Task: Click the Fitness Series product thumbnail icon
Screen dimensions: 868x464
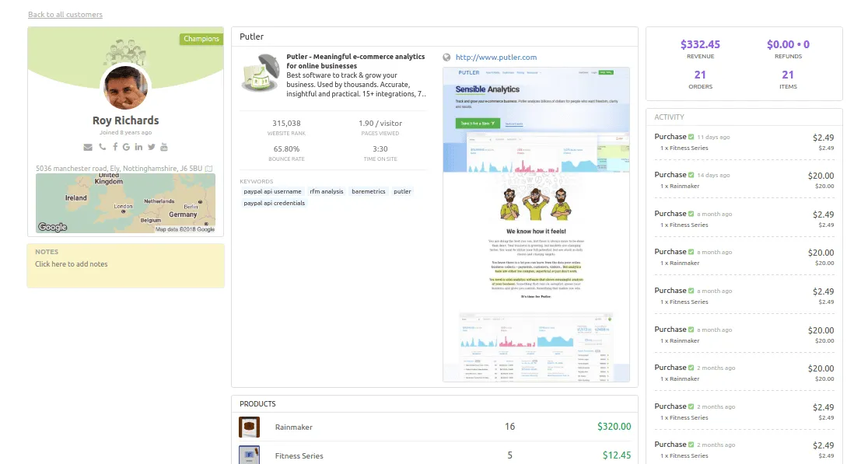Action: pos(249,455)
